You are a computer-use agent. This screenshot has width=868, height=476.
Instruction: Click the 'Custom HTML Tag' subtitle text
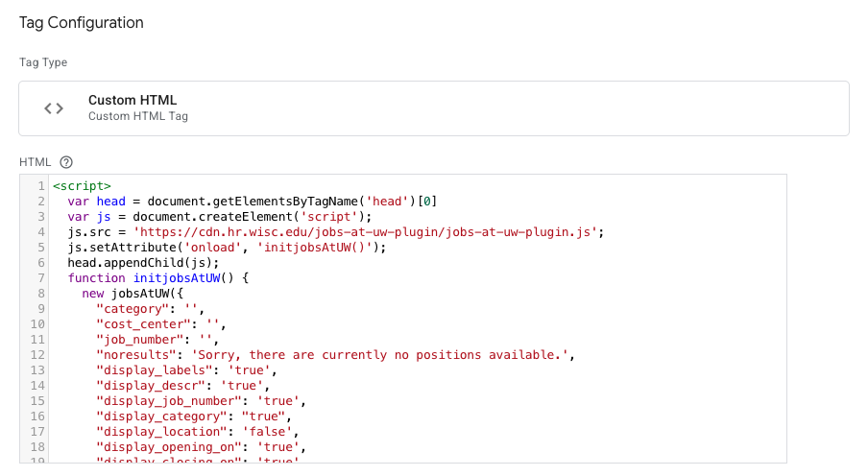[138, 116]
